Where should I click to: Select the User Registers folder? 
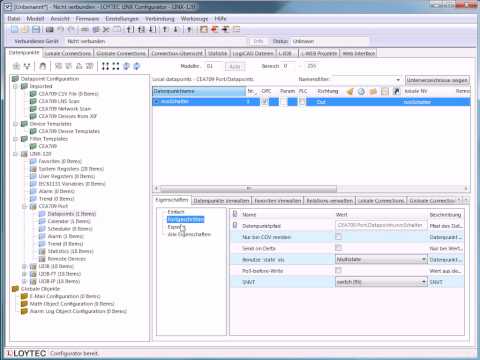[x=67, y=176]
